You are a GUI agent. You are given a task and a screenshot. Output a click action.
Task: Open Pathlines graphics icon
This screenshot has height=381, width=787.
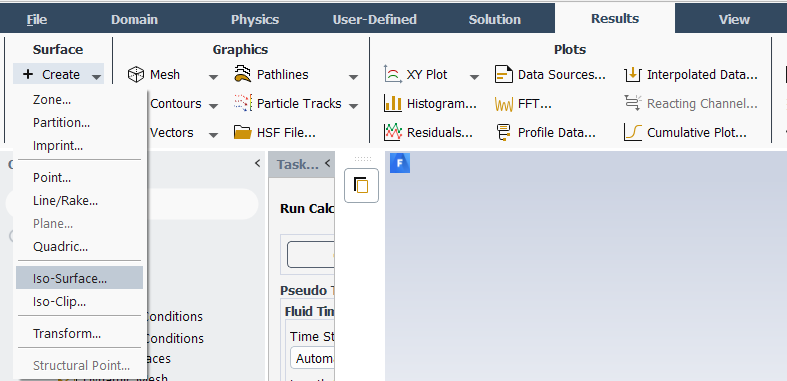click(243, 74)
